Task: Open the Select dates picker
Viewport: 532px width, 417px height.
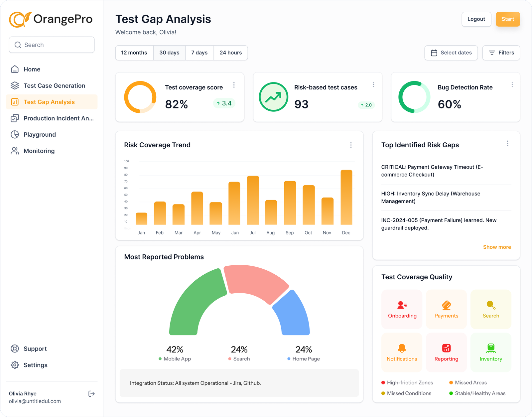Action: coord(451,53)
